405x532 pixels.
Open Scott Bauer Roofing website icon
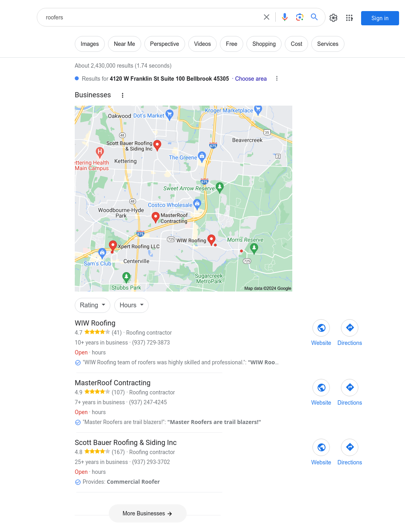tap(321, 447)
